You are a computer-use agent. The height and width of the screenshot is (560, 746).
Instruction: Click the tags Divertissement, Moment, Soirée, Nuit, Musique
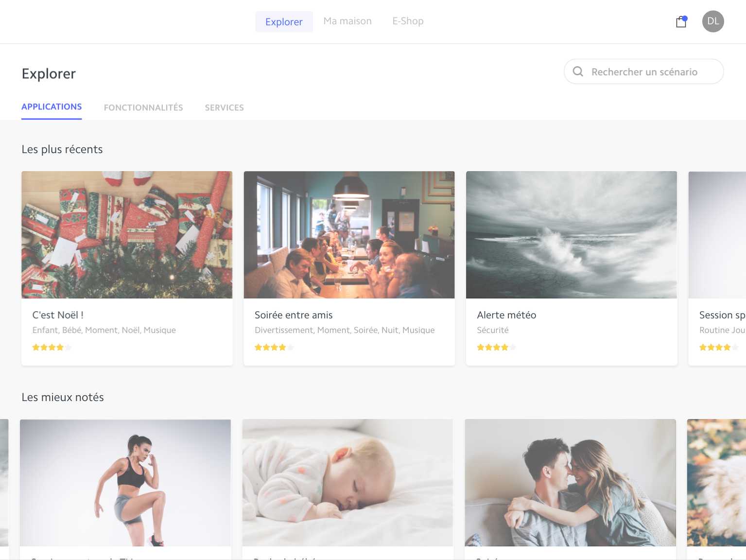tap(345, 330)
